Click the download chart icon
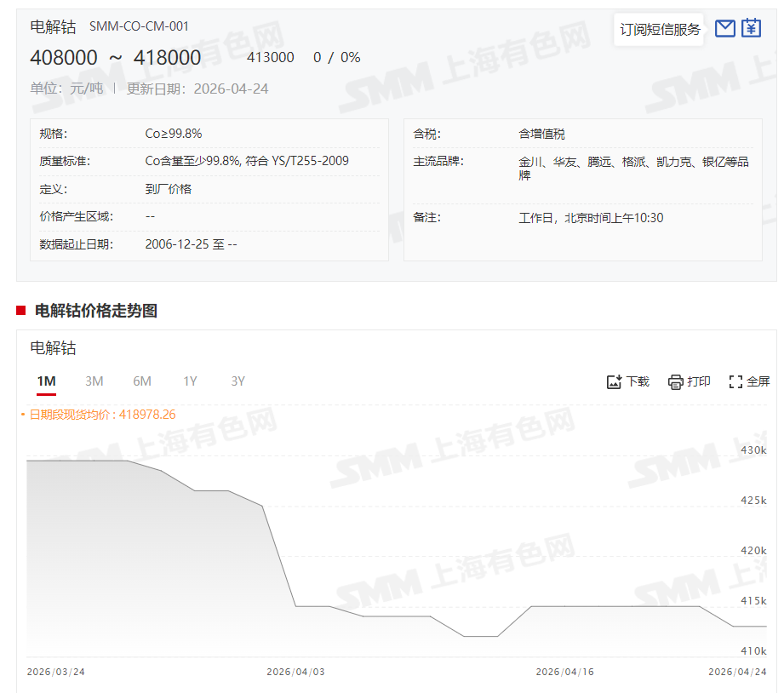 pyautogui.click(x=615, y=382)
